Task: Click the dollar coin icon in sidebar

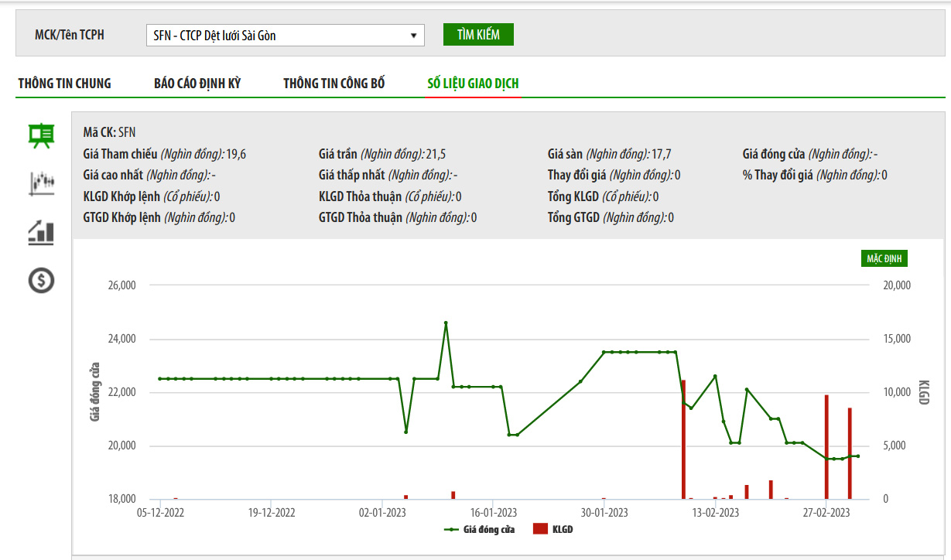Action: pyautogui.click(x=41, y=280)
